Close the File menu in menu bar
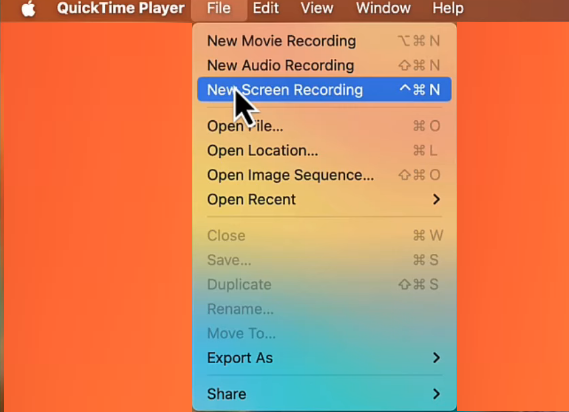 pos(219,8)
